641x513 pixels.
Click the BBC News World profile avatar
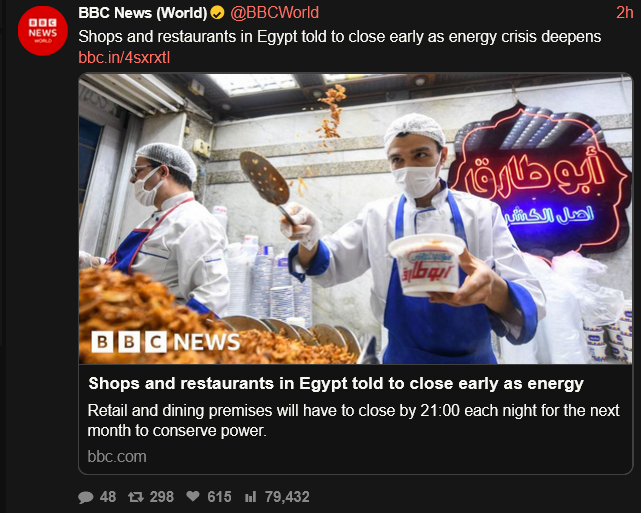[x=43, y=31]
